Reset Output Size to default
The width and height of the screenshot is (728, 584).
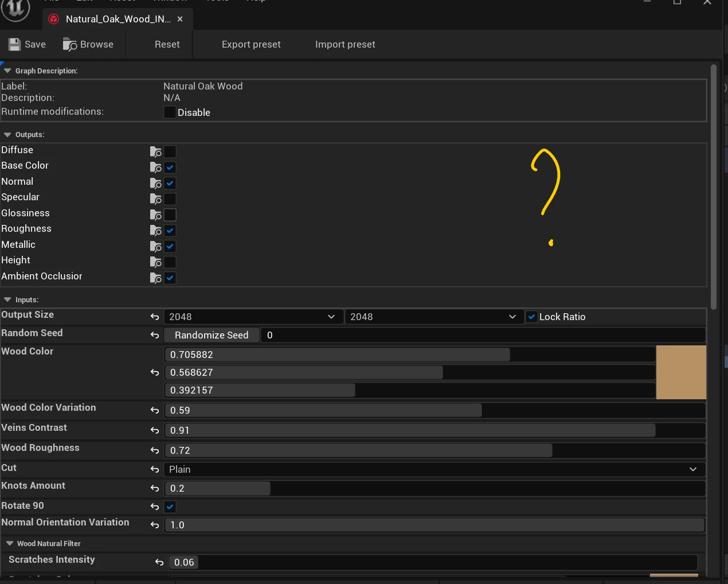click(155, 317)
